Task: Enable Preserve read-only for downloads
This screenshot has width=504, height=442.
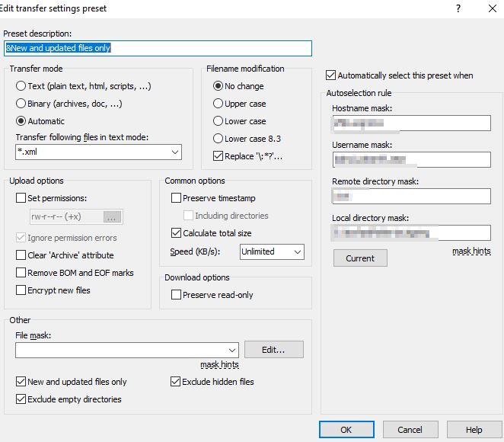Action: click(x=177, y=295)
